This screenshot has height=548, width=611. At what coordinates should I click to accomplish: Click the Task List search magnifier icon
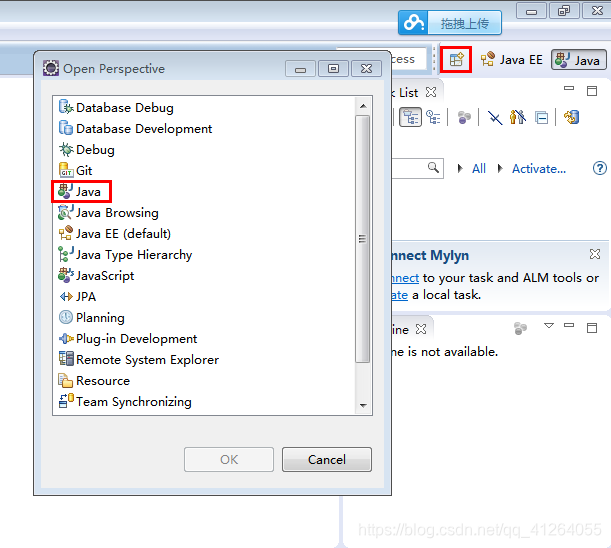pos(433,168)
